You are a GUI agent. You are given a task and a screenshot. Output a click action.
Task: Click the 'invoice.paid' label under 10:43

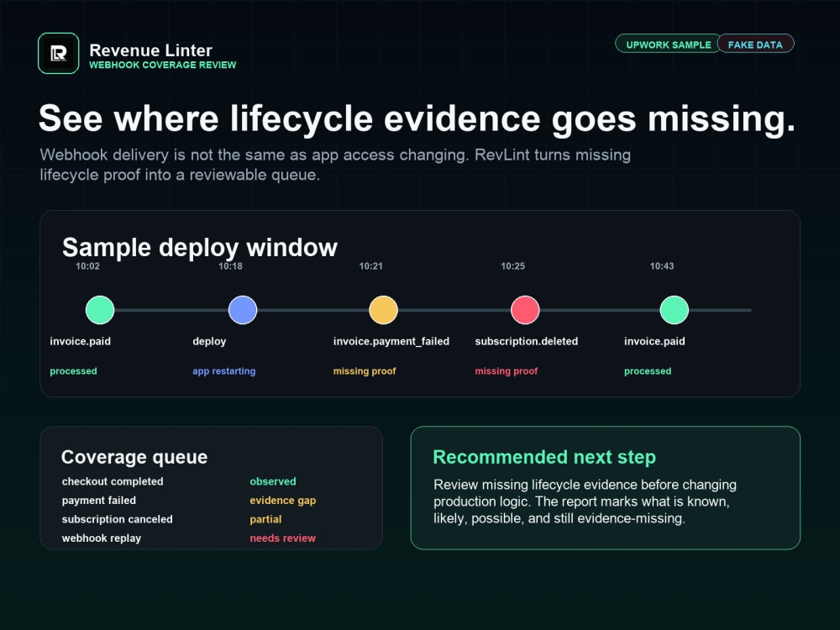654,341
